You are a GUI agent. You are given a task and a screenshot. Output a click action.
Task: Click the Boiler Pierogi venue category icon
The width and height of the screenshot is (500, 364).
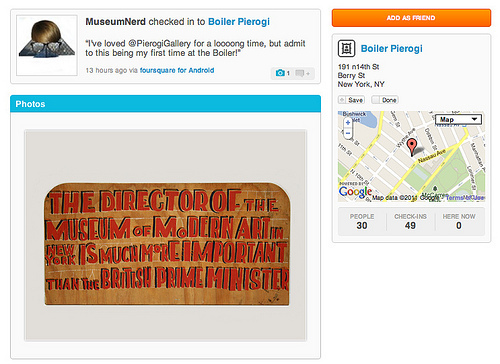pos(347,49)
